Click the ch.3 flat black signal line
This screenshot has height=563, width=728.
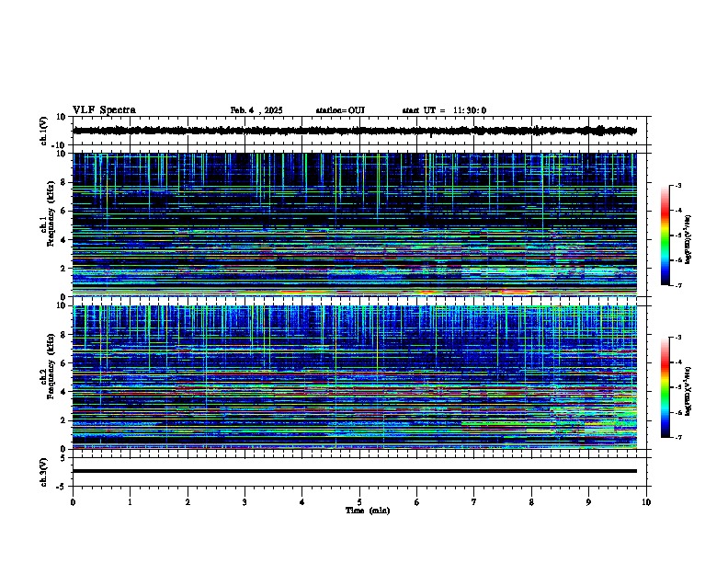(x=355, y=471)
